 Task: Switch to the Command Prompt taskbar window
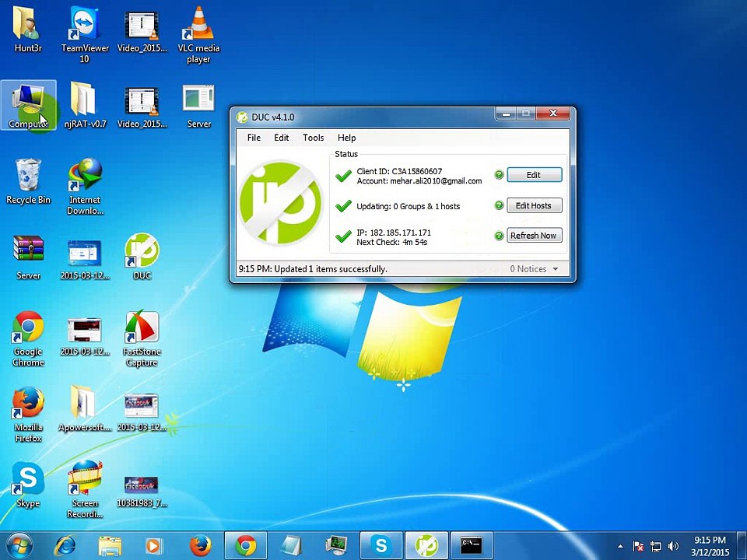tap(472, 546)
